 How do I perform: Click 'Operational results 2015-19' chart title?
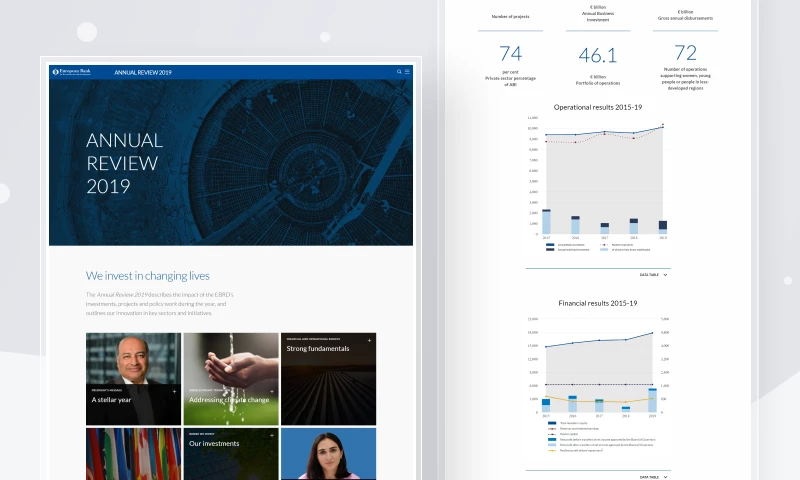597,107
